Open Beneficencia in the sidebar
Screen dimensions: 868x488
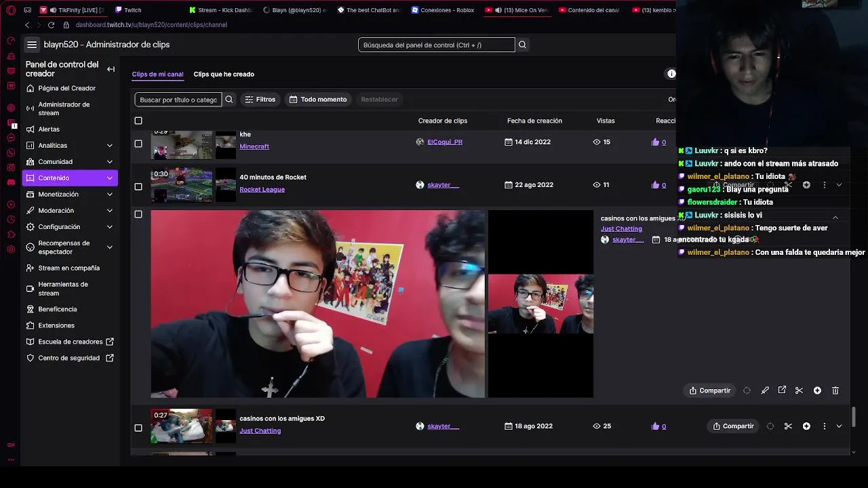tap(58, 309)
